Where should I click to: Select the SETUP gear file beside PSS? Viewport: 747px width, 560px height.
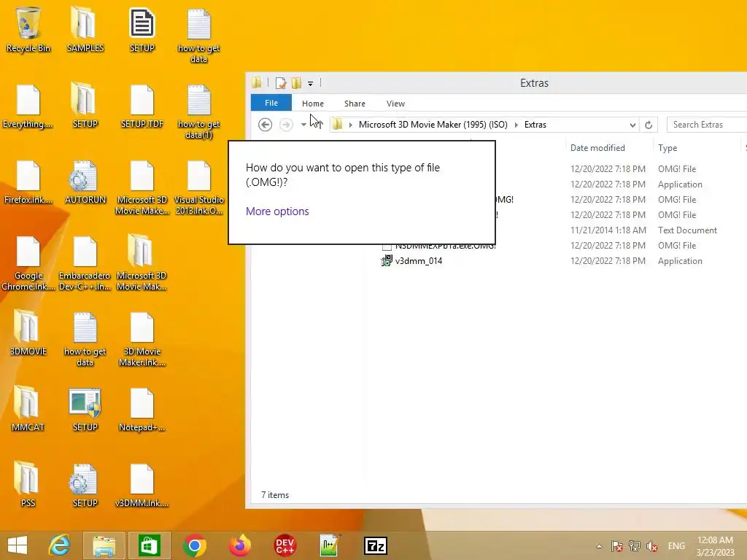click(85, 485)
